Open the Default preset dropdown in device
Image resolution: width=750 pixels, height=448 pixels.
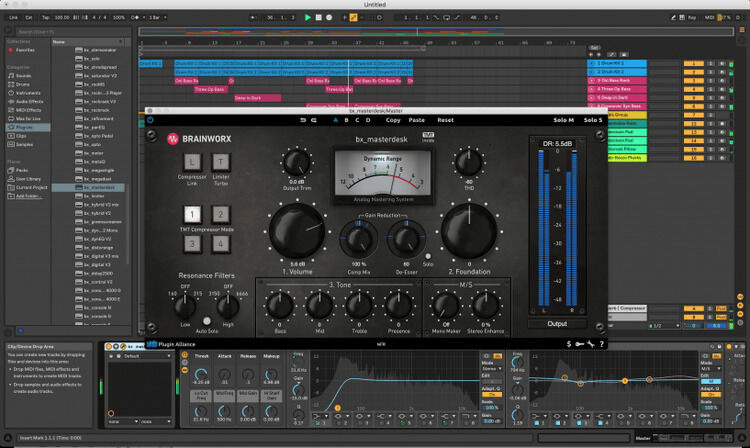pos(142,355)
